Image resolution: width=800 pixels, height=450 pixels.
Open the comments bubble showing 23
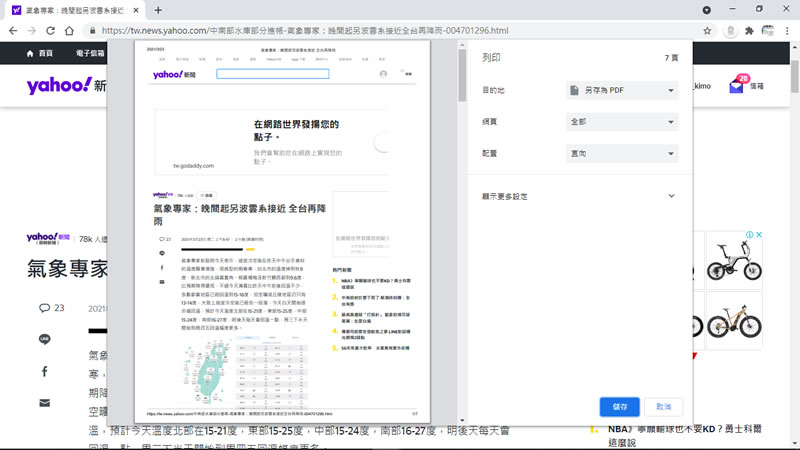point(51,308)
